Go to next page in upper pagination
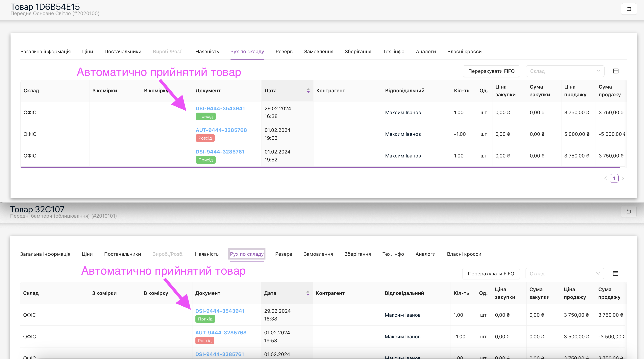Viewport: 644px width, 359px height. (x=623, y=178)
